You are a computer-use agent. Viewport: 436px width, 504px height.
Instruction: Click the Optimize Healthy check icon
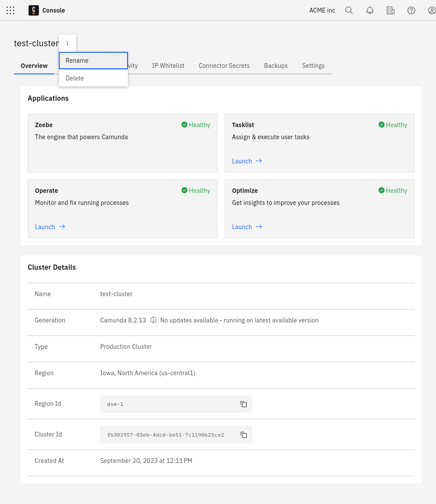tap(382, 190)
